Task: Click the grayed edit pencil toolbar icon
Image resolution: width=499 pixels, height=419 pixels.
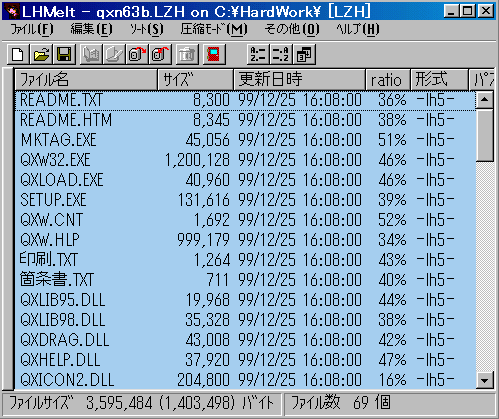Action: (114, 54)
